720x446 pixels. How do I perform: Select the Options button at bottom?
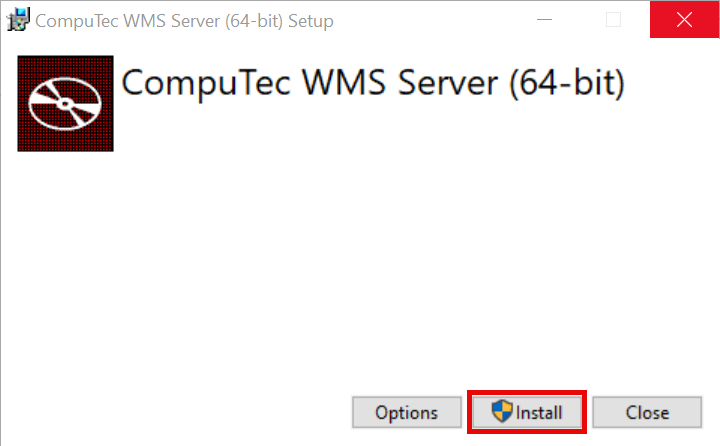[x=406, y=412]
